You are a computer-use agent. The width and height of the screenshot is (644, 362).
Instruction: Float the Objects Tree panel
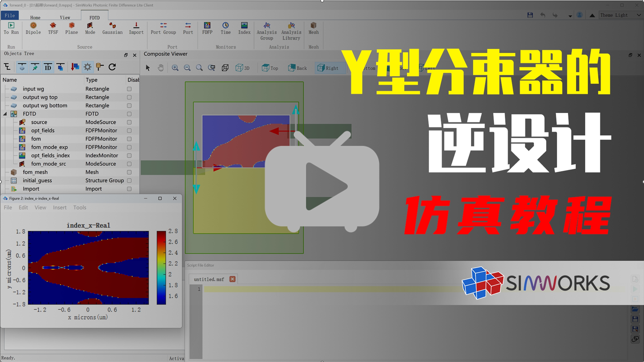tap(126, 55)
